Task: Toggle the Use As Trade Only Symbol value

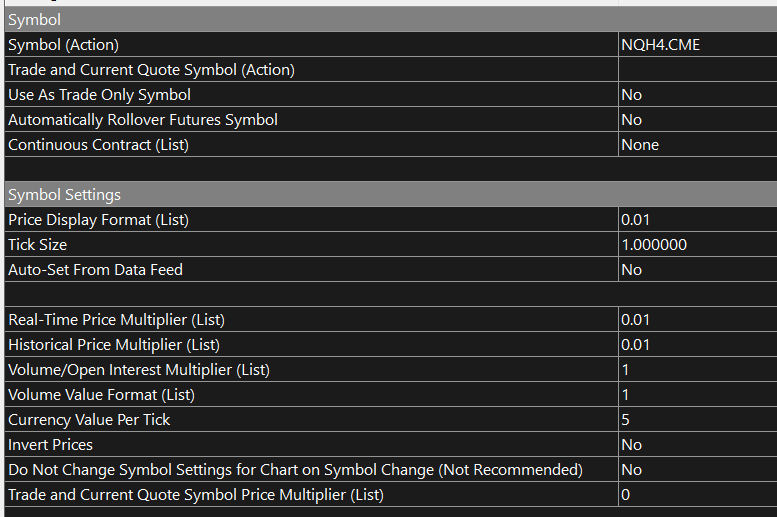Action: 697,95
